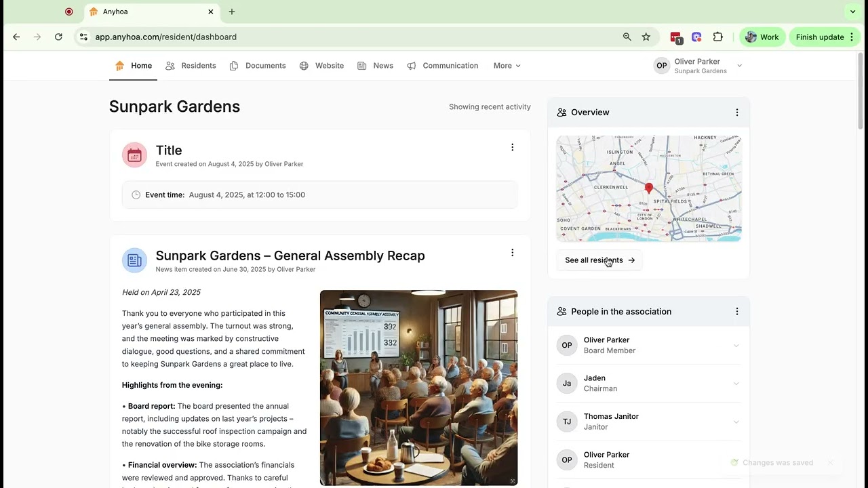The image size is (868, 488).
Task: Click the Work profile button
Action: click(762, 37)
